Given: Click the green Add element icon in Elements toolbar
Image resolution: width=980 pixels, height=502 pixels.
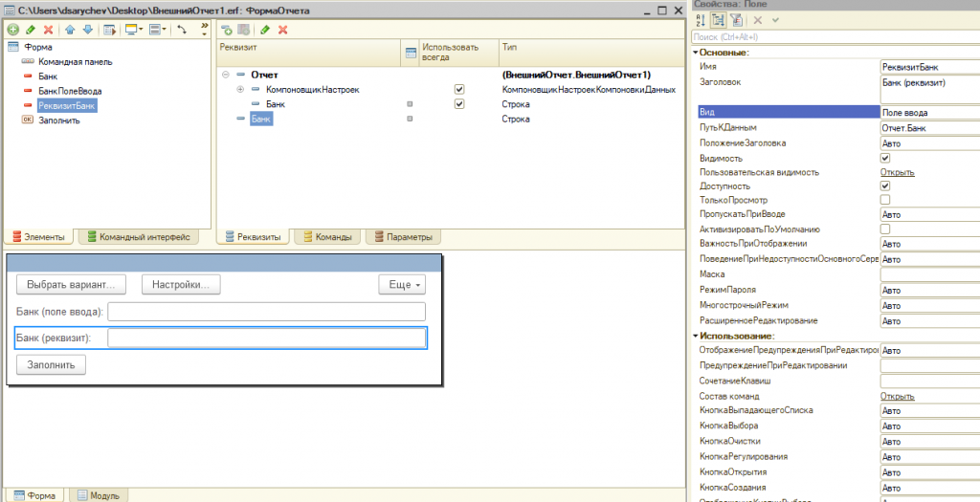Looking at the screenshot, I should (x=12, y=30).
